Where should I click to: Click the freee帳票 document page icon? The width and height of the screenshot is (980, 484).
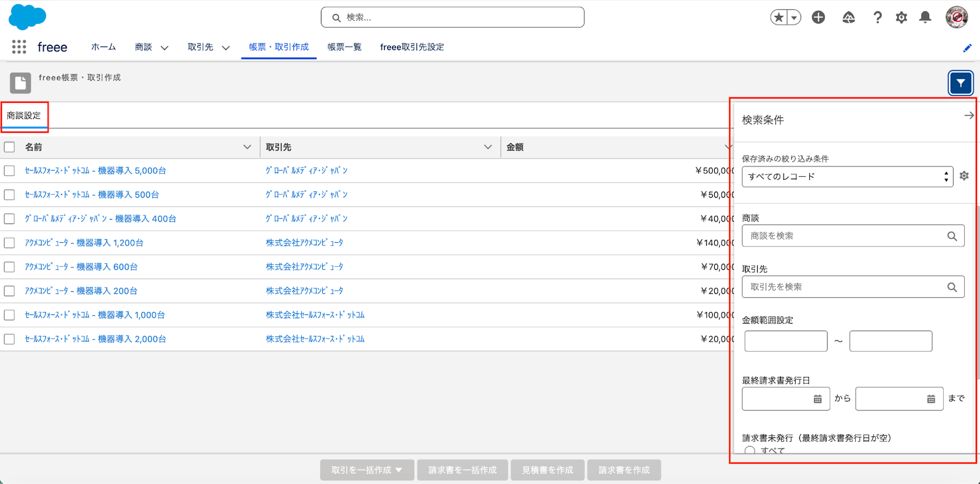[x=20, y=83]
